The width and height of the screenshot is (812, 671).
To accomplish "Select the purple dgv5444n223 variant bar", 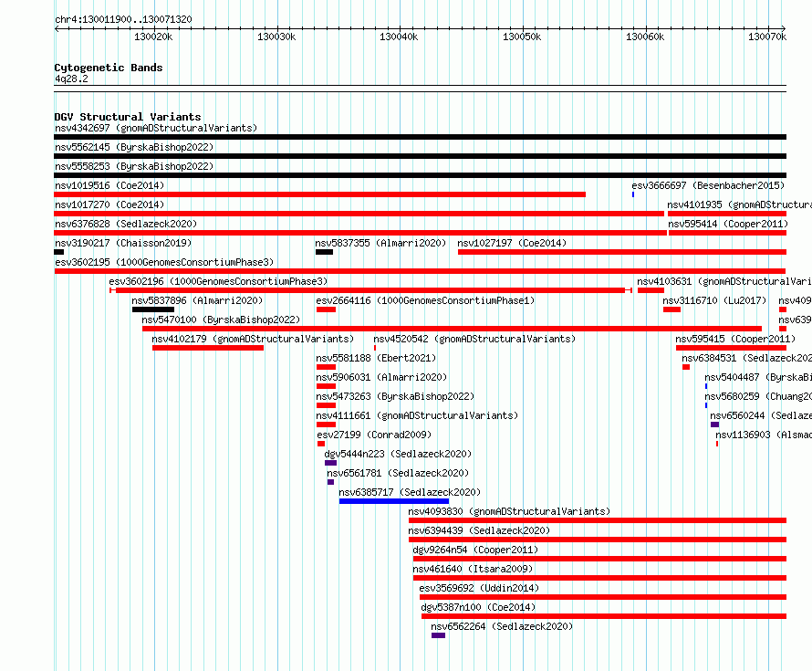I will [x=330, y=463].
